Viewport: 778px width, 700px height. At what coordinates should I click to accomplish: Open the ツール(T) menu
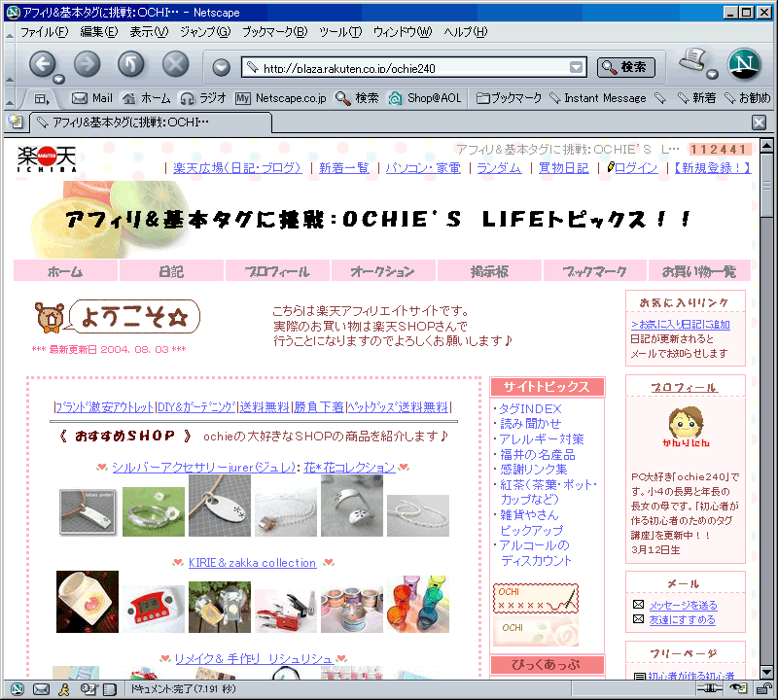pyautogui.click(x=340, y=32)
